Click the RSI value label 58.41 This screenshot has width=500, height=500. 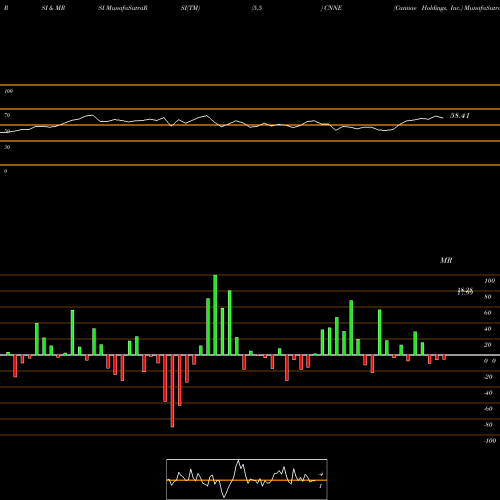tap(460, 116)
